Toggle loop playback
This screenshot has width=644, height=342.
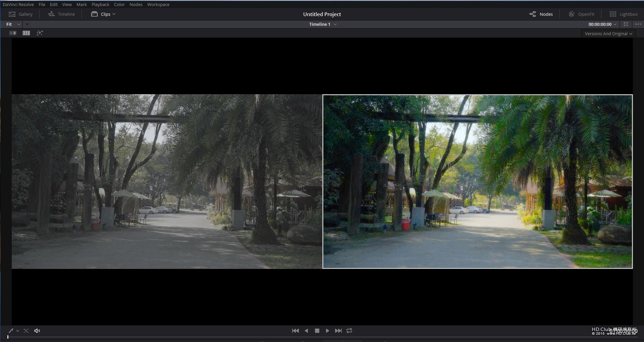click(x=349, y=331)
